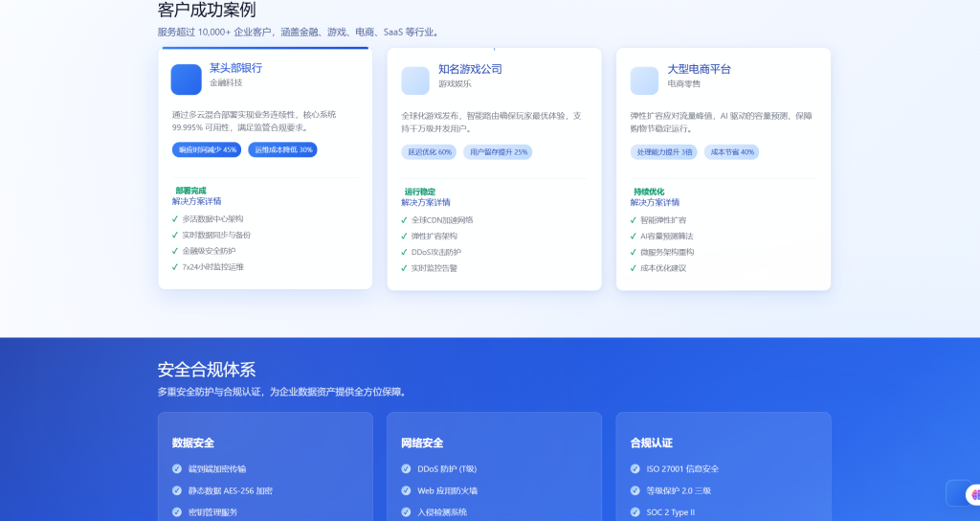The height and width of the screenshot is (521, 980).
Task: Click the checkmark beside 弹性扩容架构
Action: click(405, 237)
